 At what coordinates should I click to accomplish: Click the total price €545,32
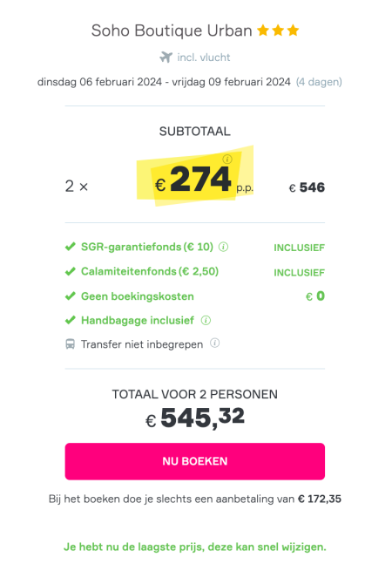(x=195, y=418)
